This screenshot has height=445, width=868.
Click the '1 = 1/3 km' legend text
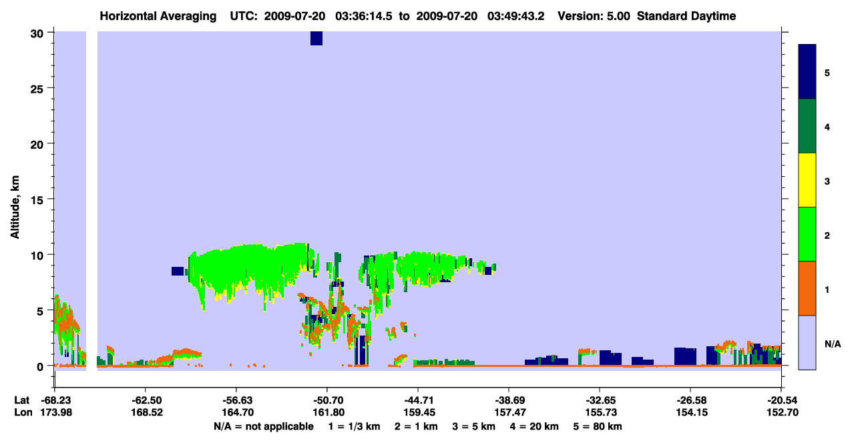point(355,426)
